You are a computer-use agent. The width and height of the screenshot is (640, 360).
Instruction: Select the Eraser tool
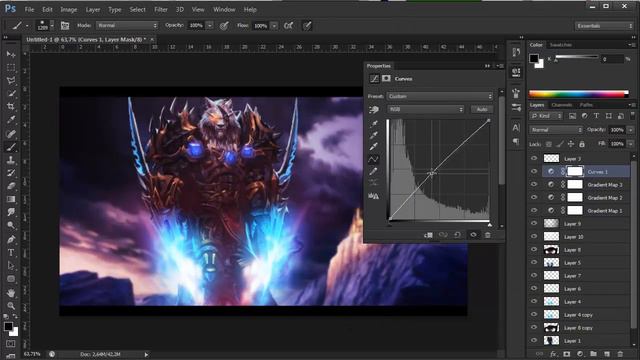(x=11, y=186)
